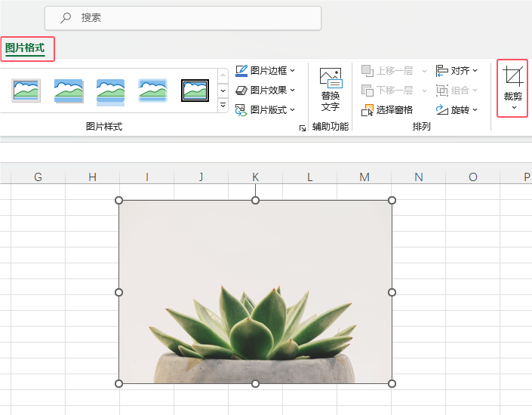The width and height of the screenshot is (532, 415).
Task: Apply the fourth soft-edge picture style
Action: coord(152,91)
